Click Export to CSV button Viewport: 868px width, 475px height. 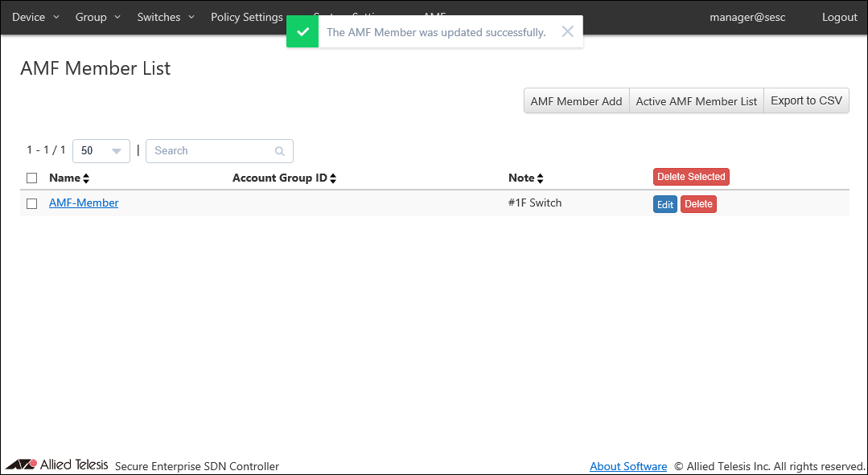click(x=806, y=101)
